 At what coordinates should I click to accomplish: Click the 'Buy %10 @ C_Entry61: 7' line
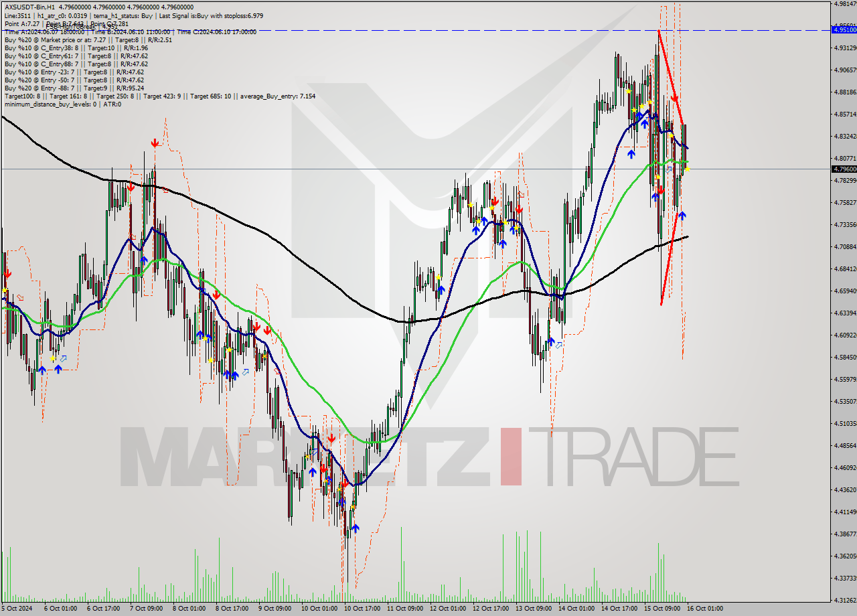click(76, 56)
